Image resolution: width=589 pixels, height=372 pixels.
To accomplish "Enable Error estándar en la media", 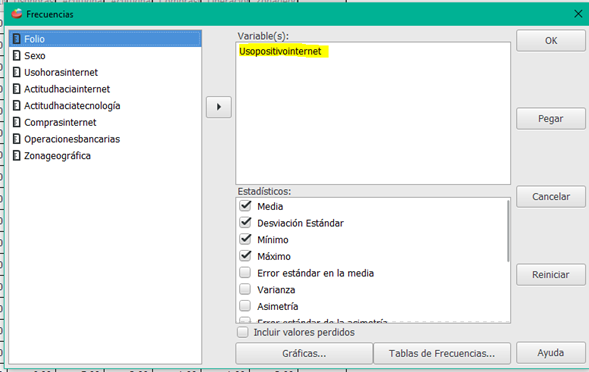I will point(245,272).
